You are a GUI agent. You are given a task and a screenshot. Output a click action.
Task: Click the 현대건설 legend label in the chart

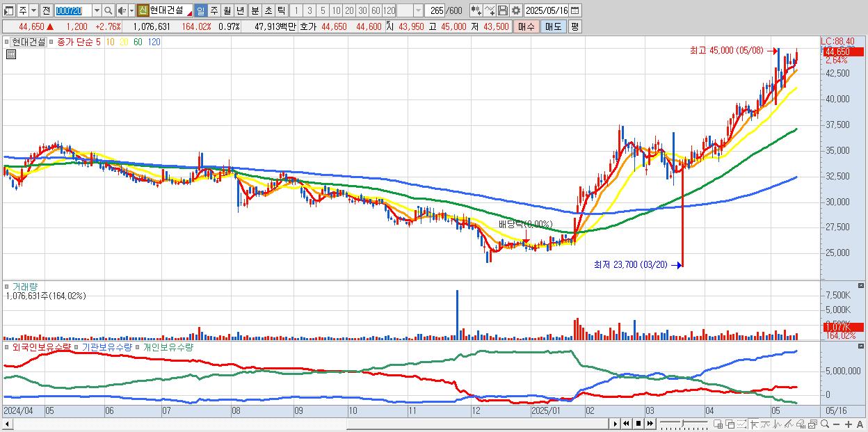[29, 42]
